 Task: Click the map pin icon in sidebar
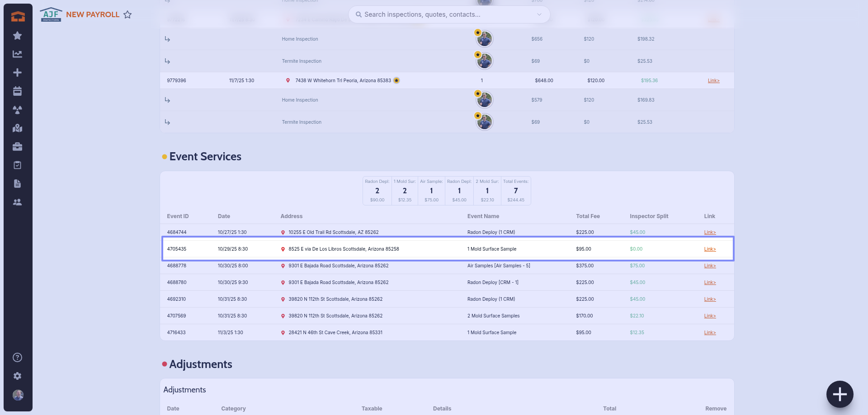(17, 128)
